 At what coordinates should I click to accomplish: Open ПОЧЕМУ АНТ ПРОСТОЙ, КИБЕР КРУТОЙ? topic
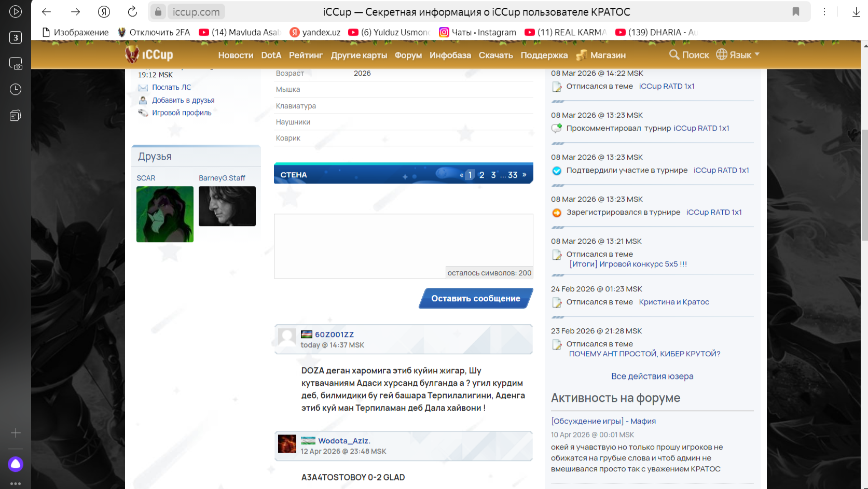644,354
